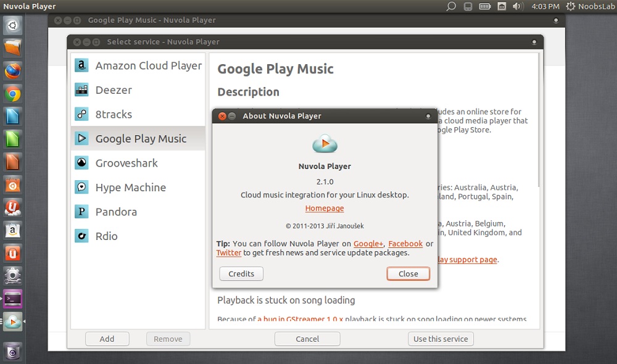Open the Homepage link in About dialog
Viewport: 617px width, 364px height.
coord(325,208)
